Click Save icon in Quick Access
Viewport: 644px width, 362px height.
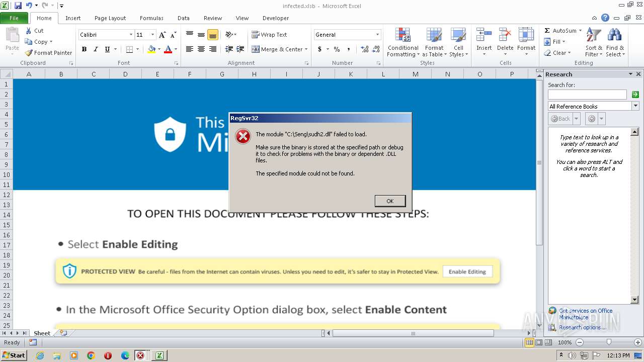coord(18,6)
